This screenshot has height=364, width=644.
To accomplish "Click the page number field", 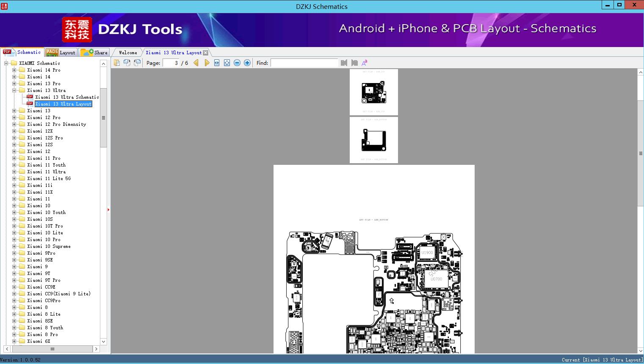I will 171,63.
